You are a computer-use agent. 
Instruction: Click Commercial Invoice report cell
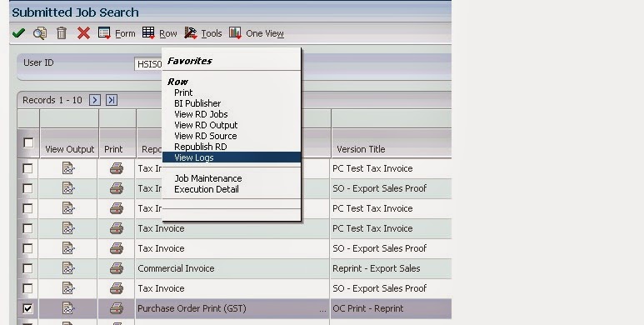(232, 268)
